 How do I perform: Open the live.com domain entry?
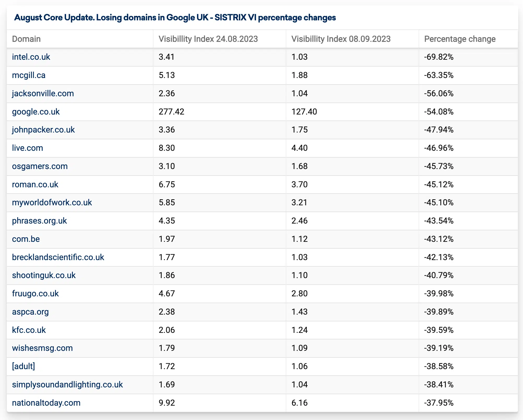(27, 148)
